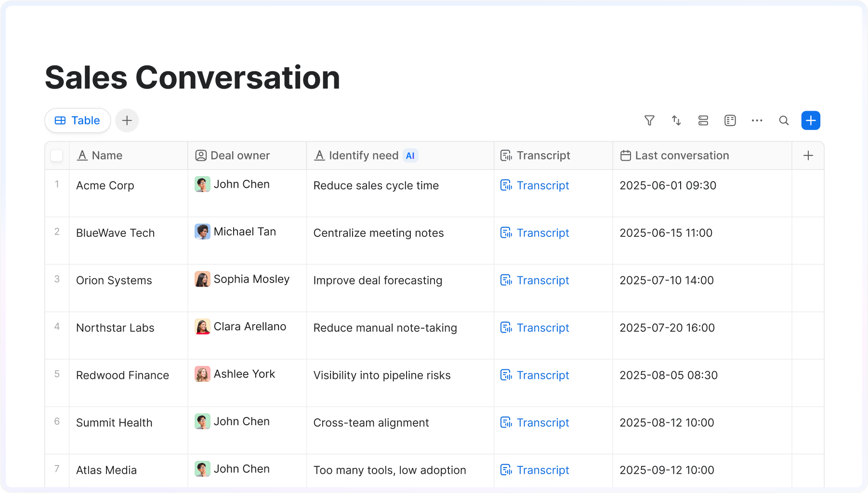Open the Last conversation column header menu
868x493 pixels.
[682, 156]
